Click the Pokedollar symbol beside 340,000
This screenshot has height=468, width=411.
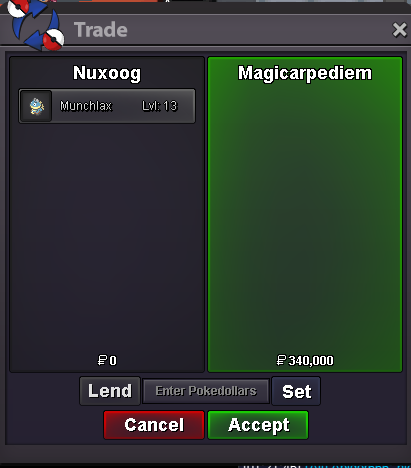click(281, 360)
